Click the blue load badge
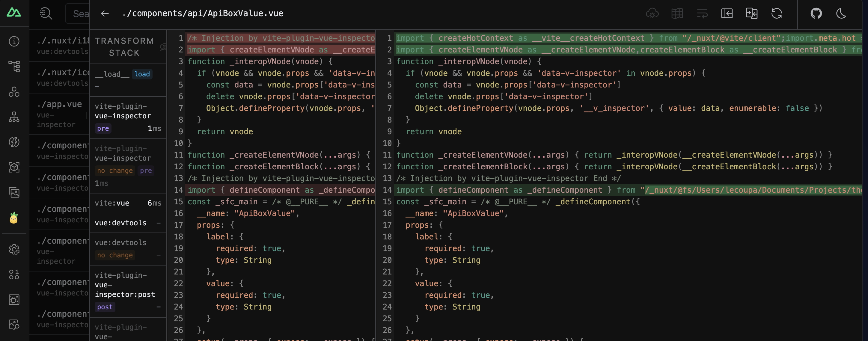 (142, 74)
